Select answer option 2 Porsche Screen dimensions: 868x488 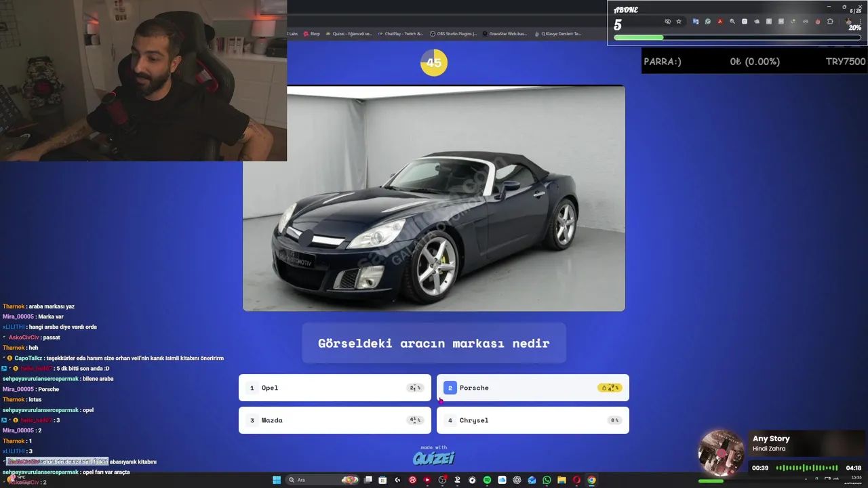coord(533,388)
